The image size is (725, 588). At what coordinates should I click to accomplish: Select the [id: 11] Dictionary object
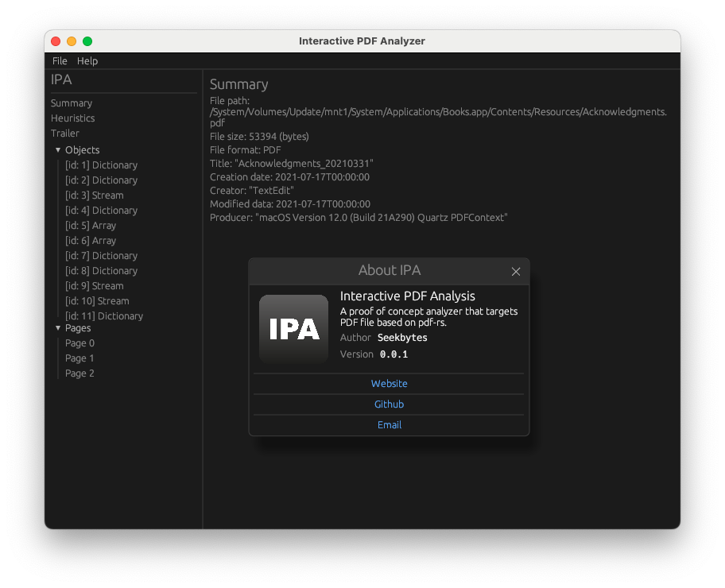(103, 315)
